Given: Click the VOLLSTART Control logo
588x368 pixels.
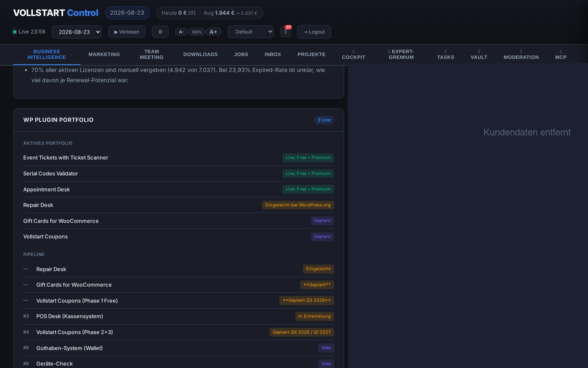Looking at the screenshot, I should (56, 13).
